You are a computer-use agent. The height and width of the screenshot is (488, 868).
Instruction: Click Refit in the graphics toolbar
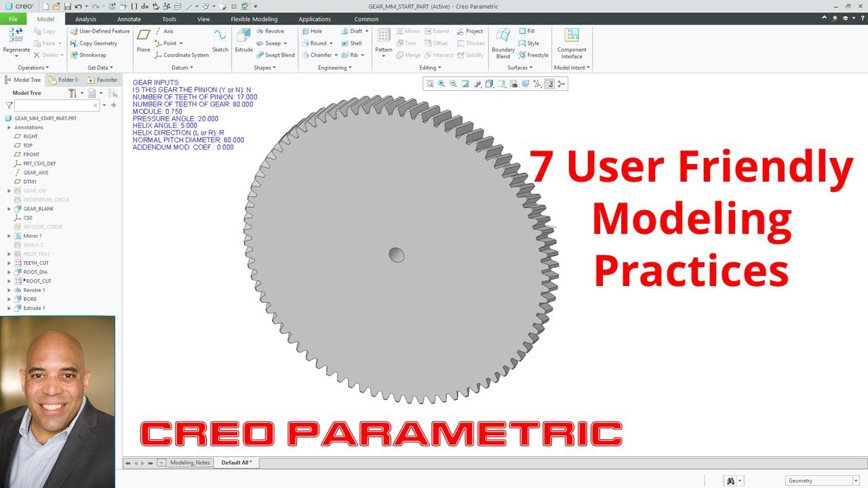pyautogui.click(x=430, y=84)
